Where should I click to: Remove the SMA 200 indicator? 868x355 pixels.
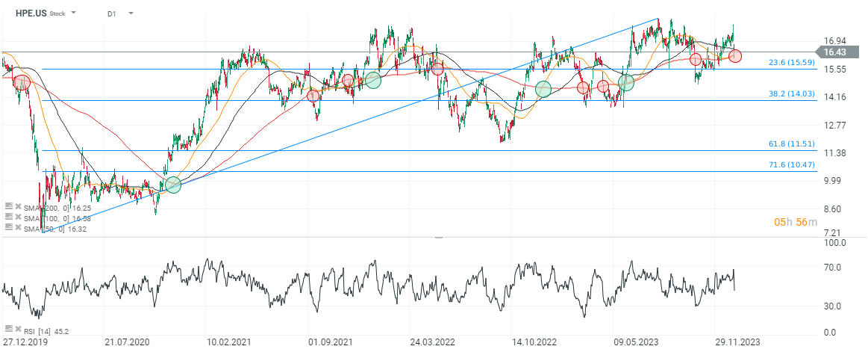18,208
